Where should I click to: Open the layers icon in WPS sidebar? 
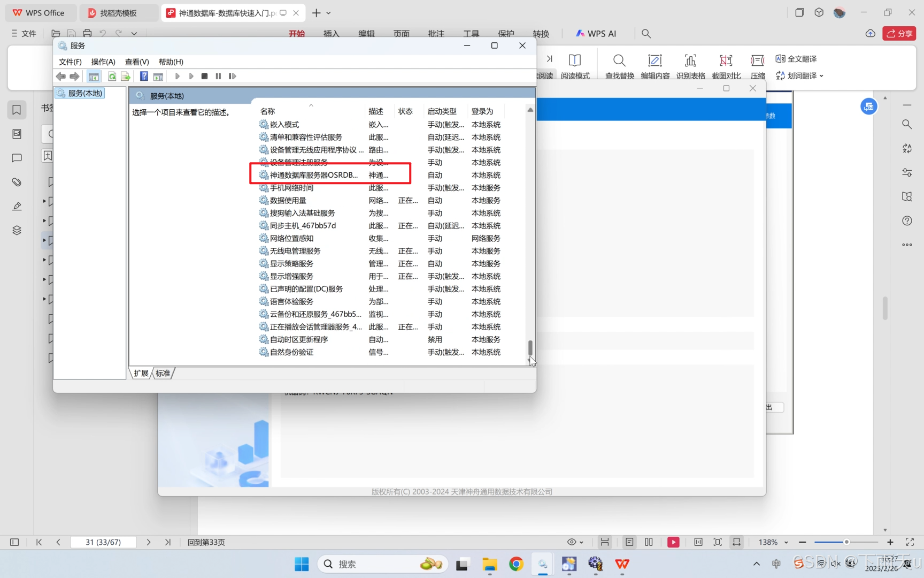click(x=17, y=230)
